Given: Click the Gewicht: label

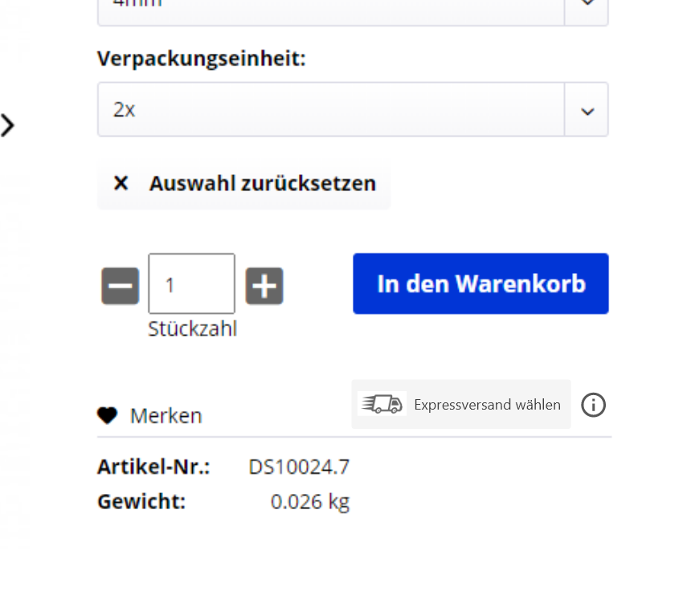Looking at the screenshot, I should [141, 502].
